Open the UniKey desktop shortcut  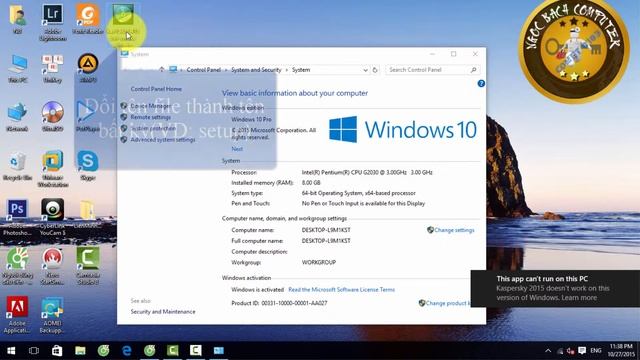(x=53, y=69)
